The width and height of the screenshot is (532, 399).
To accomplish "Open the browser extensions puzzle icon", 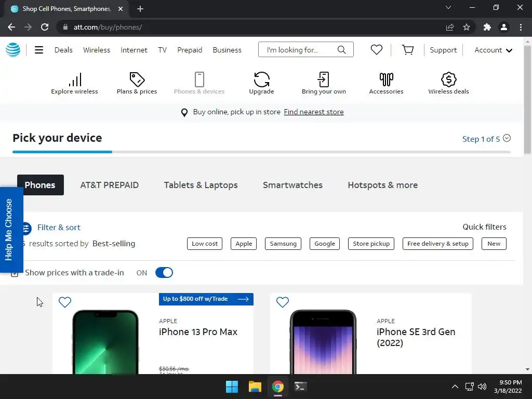I will tap(487, 27).
